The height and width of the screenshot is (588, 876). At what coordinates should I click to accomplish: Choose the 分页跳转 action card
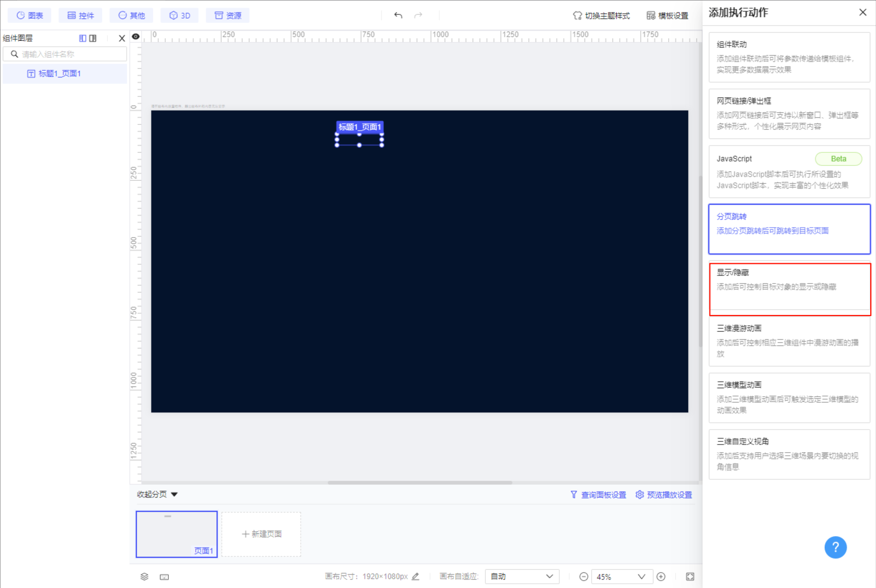click(789, 229)
